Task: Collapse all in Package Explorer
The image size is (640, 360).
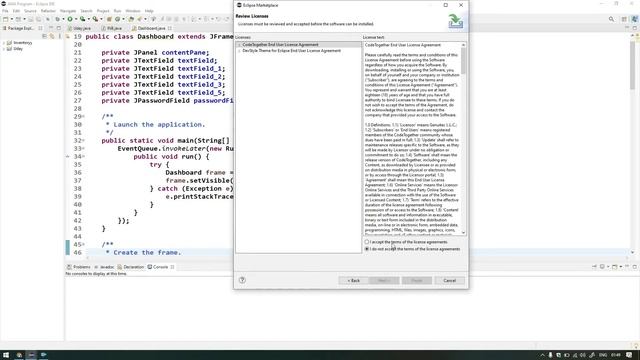Action: point(45,36)
